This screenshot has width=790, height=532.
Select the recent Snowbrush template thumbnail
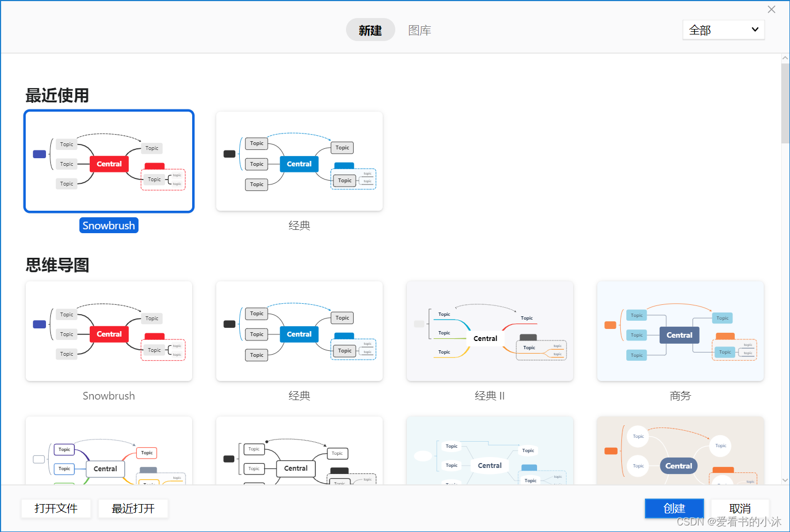[x=109, y=161]
